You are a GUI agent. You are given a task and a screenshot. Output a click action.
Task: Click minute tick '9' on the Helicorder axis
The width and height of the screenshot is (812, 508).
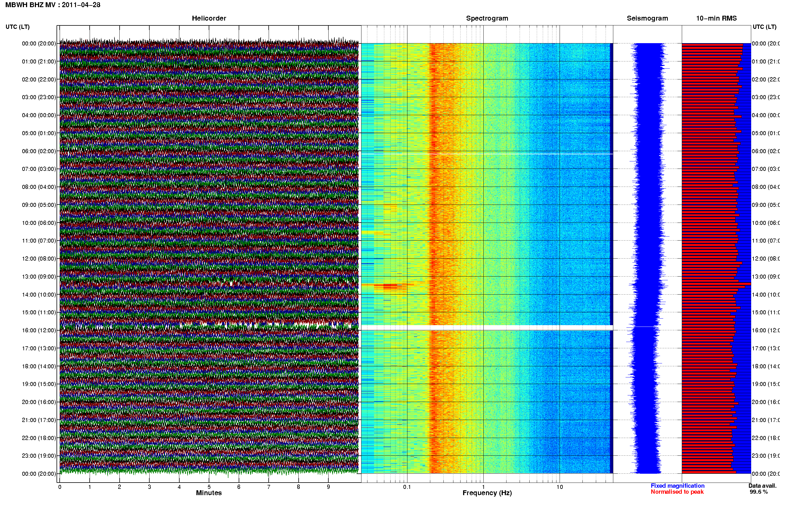tap(328, 487)
